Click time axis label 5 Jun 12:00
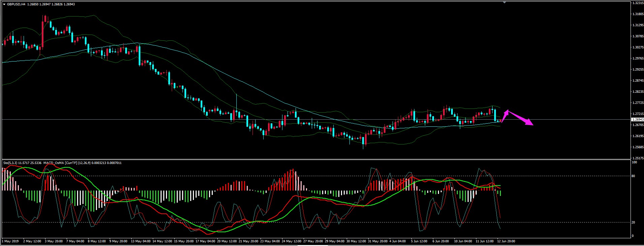This screenshot has width=644, height=246. click(x=419, y=241)
